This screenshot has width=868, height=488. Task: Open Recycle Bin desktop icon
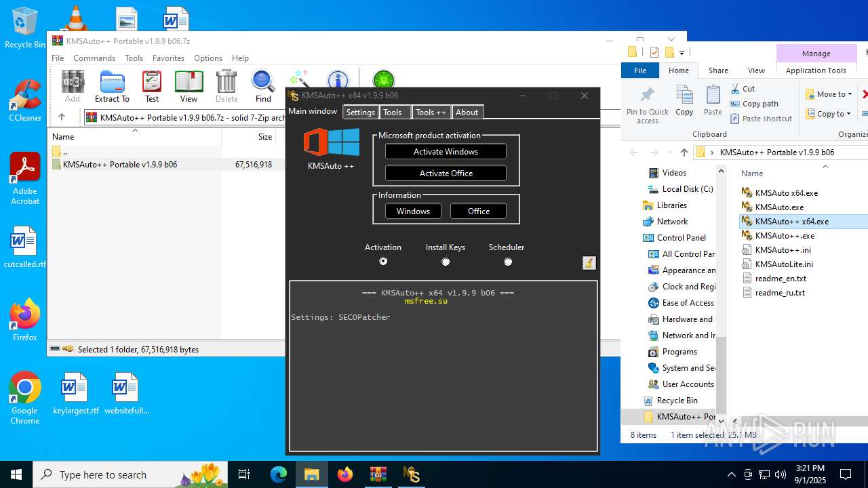point(24,28)
